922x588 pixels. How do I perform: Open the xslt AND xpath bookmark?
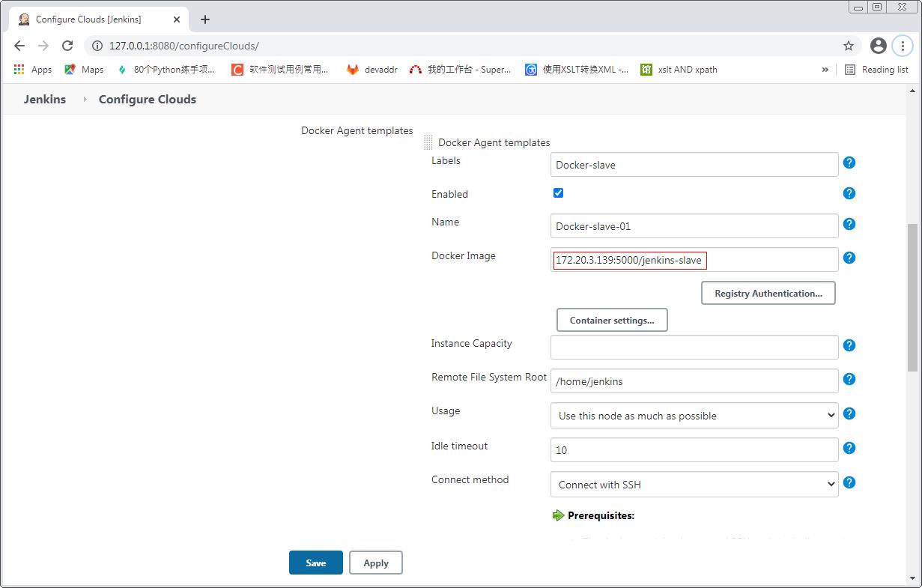pos(679,70)
